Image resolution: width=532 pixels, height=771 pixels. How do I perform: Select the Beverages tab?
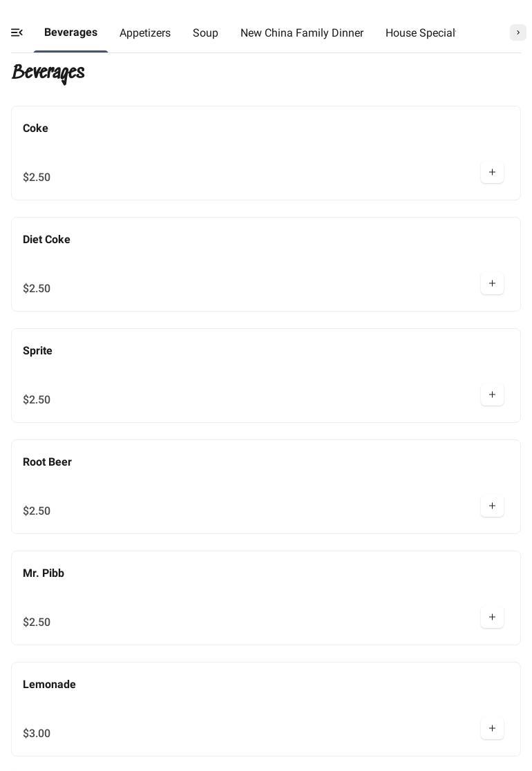70,32
